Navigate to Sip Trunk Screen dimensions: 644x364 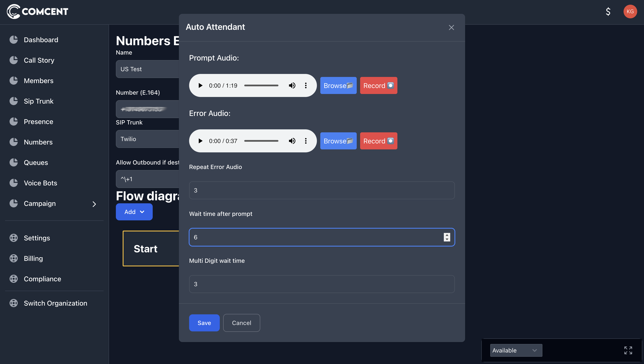click(x=39, y=101)
